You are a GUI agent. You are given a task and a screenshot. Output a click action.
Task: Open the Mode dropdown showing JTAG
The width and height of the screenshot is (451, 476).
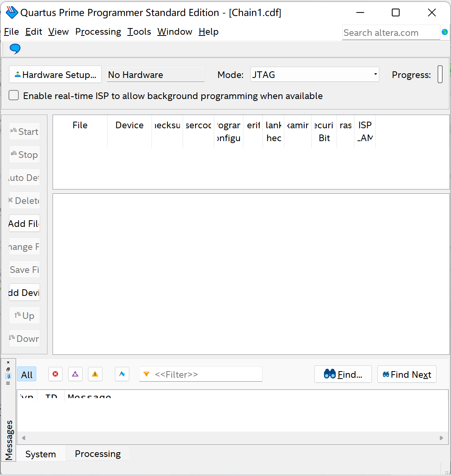pos(315,74)
